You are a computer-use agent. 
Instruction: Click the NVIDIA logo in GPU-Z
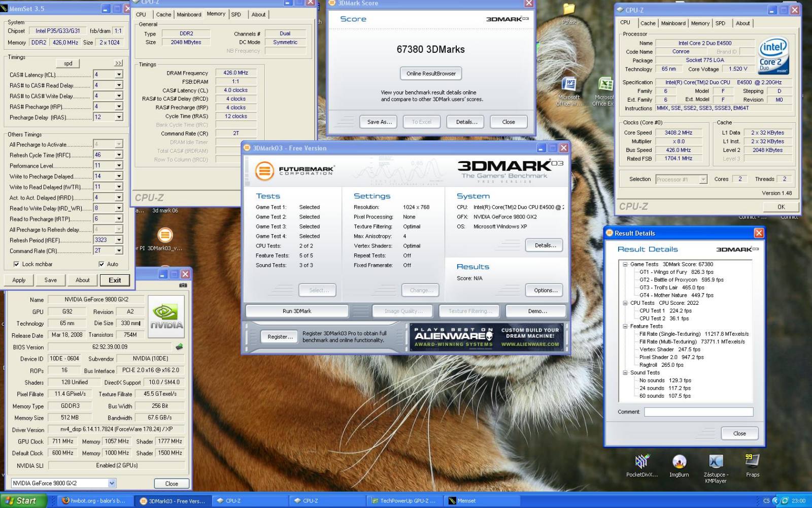[166, 317]
